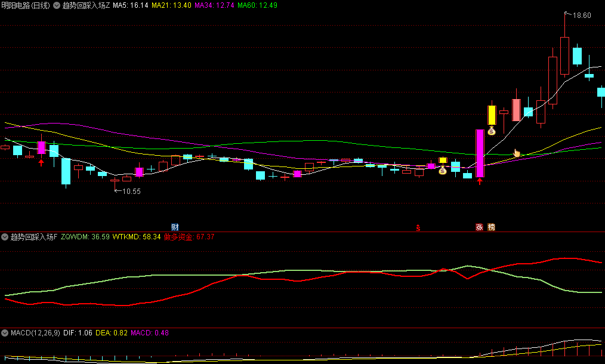Click the MACD(12,26,9) indicator name

[35, 333]
